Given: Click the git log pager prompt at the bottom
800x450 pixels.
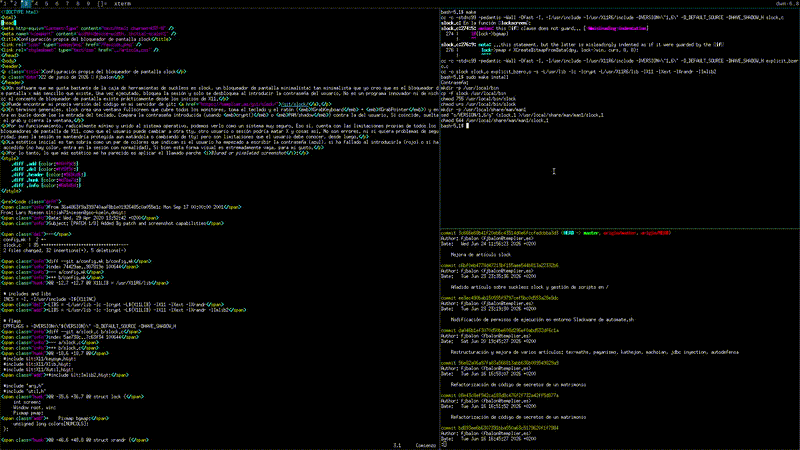Looking at the screenshot, I should click(x=444, y=444).
